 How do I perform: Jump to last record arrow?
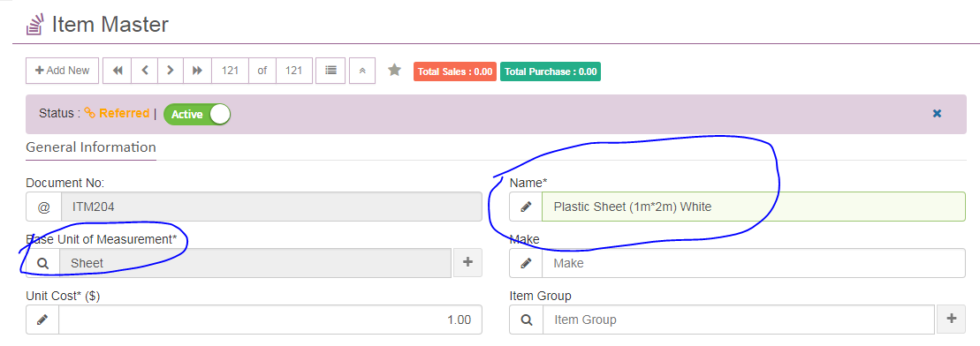pyautogui.click(x=197, y=71)
